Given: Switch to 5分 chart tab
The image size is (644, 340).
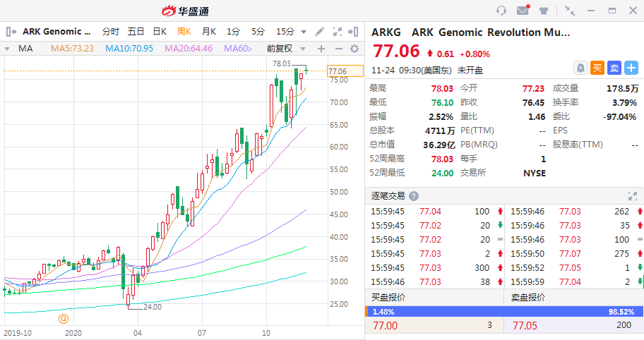Looking at the screenshot, I should 258,32.
